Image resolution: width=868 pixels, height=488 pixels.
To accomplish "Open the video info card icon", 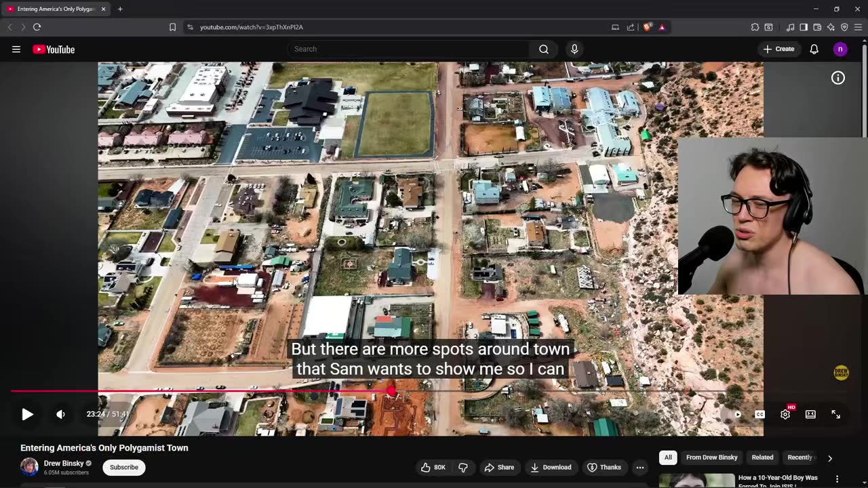I will tap(838, 78).
